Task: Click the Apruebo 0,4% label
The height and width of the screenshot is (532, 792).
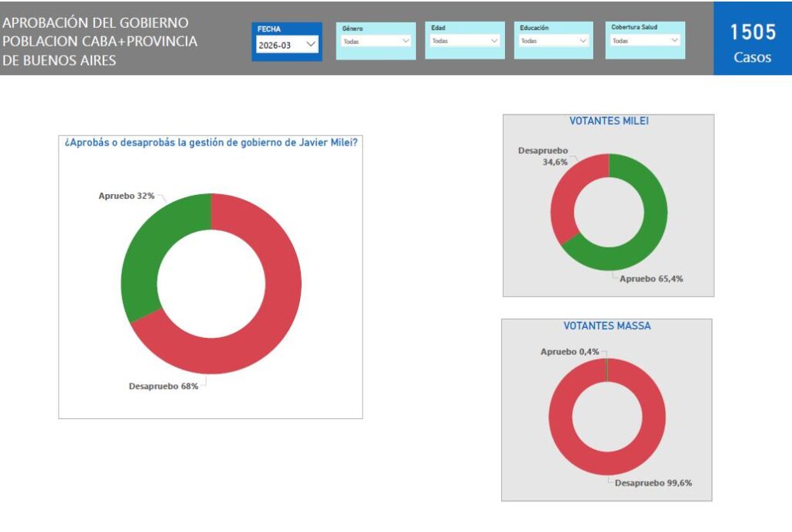Action: coord(569,352)
